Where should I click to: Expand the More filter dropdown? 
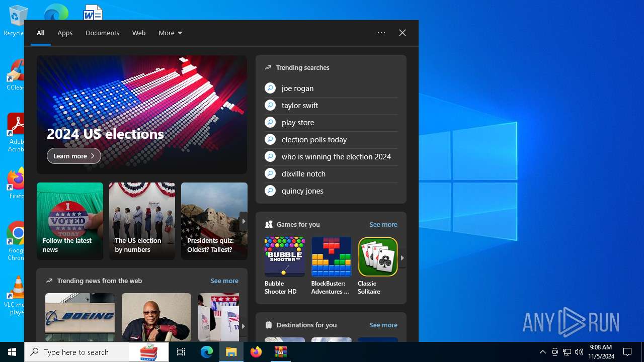[x=170, y=33]
